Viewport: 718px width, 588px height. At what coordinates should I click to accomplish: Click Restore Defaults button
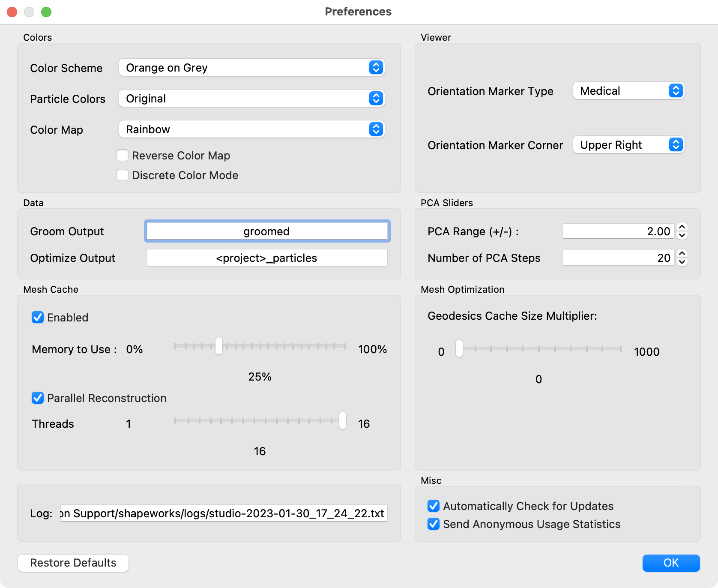73,563
